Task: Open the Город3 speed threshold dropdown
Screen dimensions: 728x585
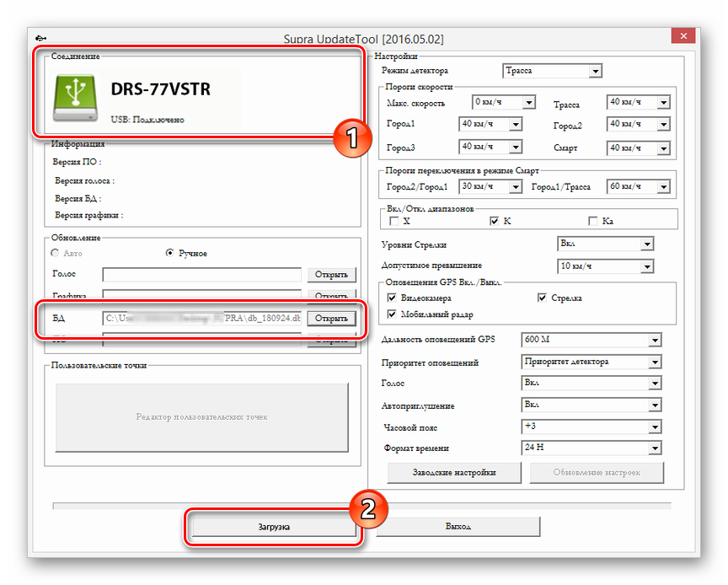Action: pos(490,147)
